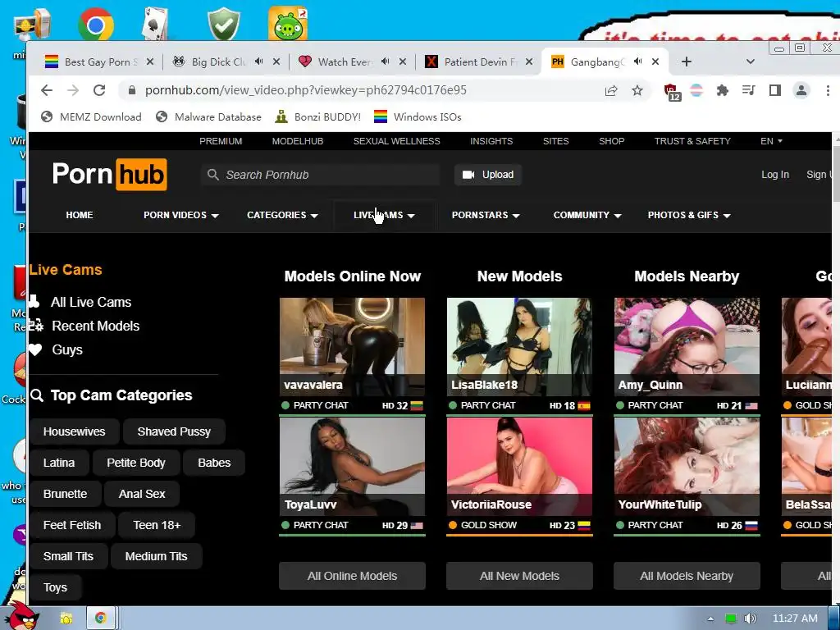Click the Pornhub logo
Image resolution: width=840 pixels, height=630 pixels.
tap(109, 174)
